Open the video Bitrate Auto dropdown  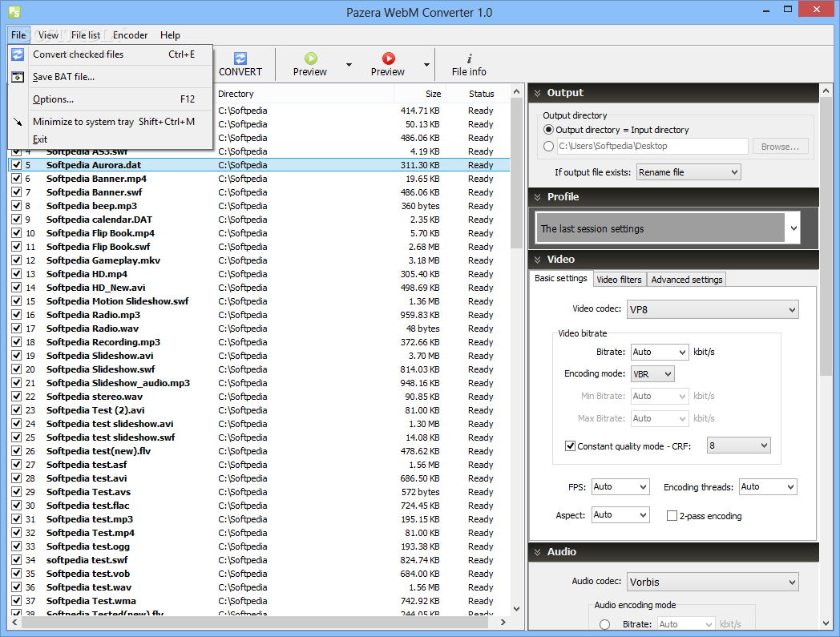[660, 352]
